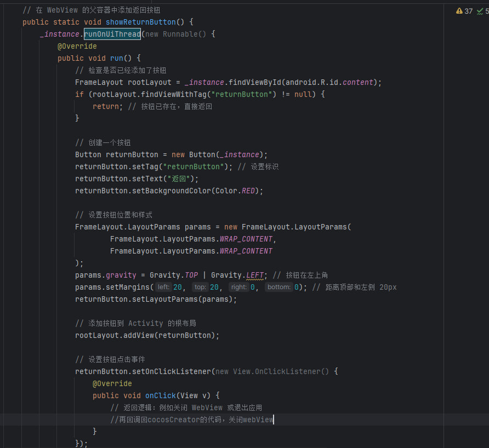
Task: Click the underlined Gravity.LEFT constant
Action: click(255, 275)
